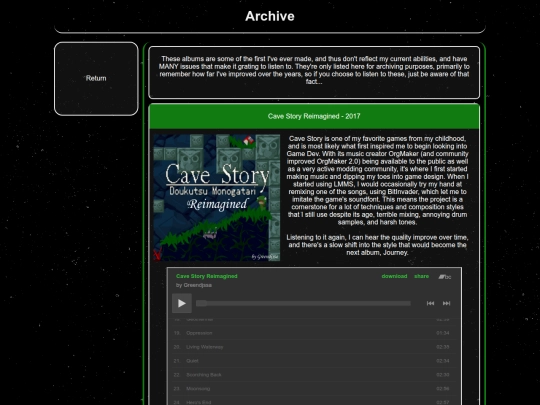
Task: Select track 22 Scorching Back
Action: point(314,375)
